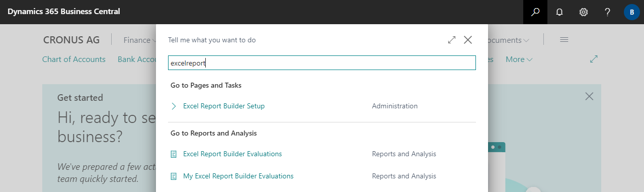644x192 pixels.
Task: Open My Excel Report Builder Evaluations report
Action: click(x=238, y=176)
